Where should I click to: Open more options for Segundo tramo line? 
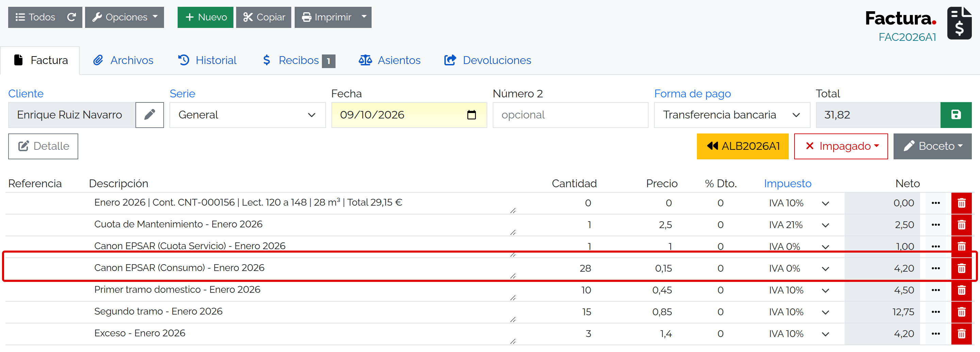[x=935, y=312]
